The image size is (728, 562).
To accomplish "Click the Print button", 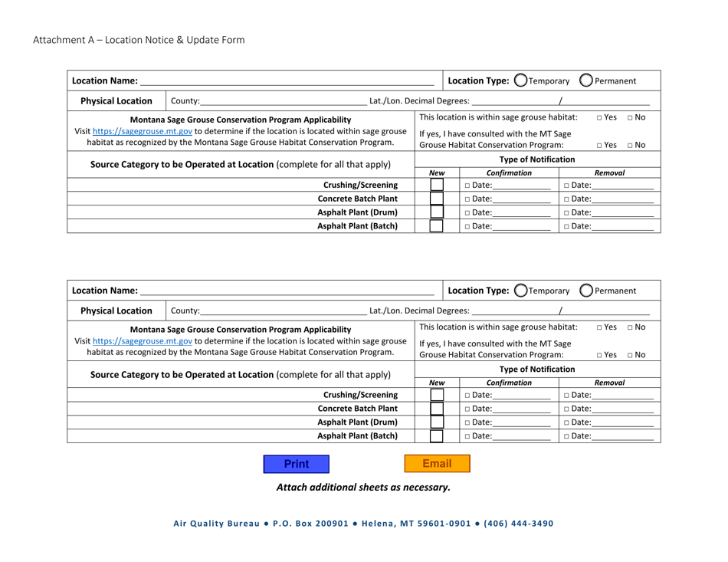I will tap(296, 464).
